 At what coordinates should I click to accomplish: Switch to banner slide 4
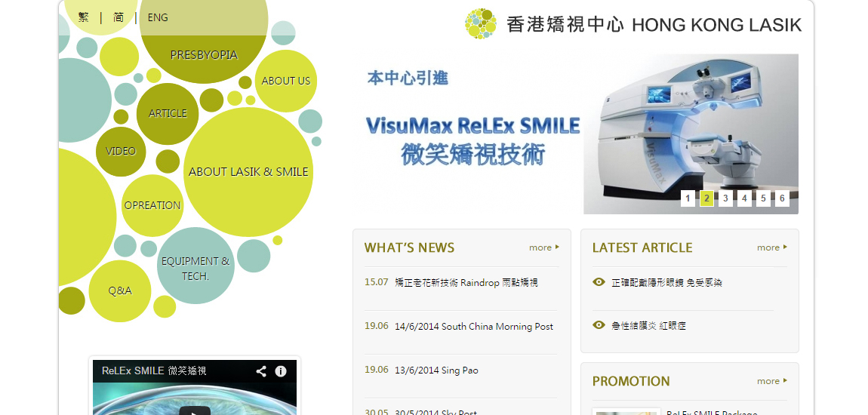pos(744,198)
